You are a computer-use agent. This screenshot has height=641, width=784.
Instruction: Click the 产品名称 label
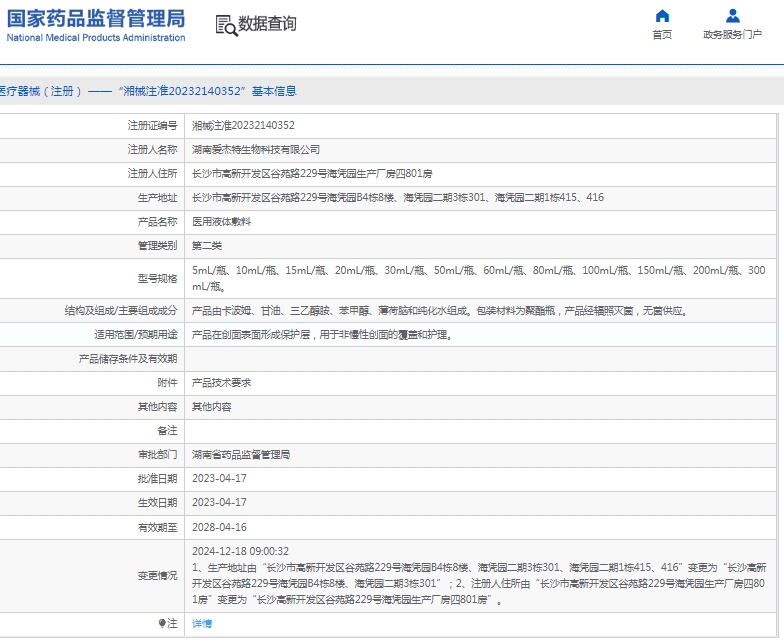(x=158, y=222)
